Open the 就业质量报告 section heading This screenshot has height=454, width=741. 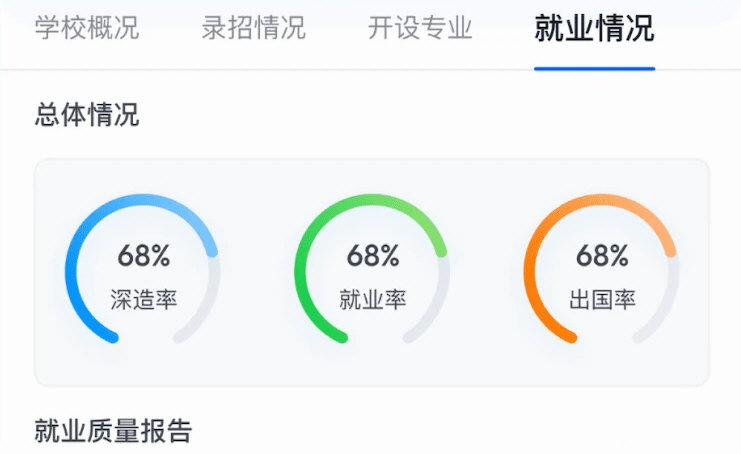(x=113, y=431)
